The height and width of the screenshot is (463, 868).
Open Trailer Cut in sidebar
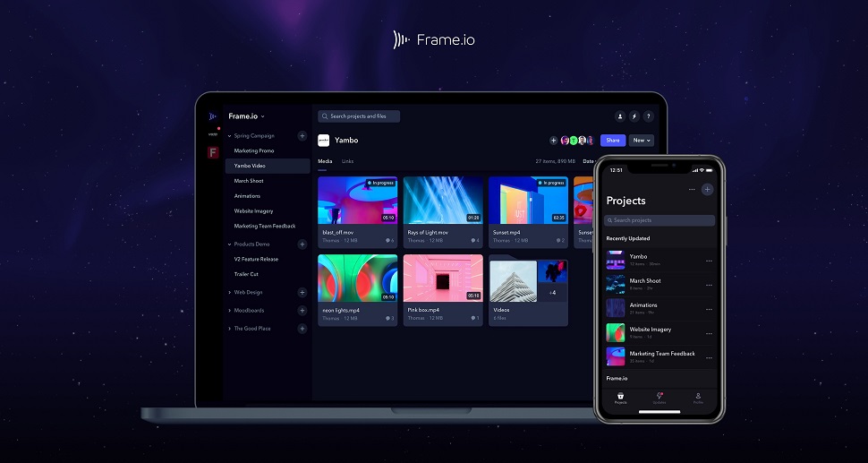(246, 274)
